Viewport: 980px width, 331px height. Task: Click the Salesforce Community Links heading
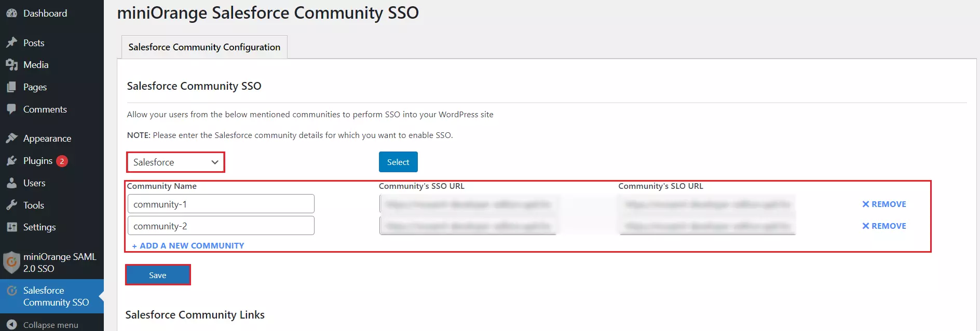195,315
